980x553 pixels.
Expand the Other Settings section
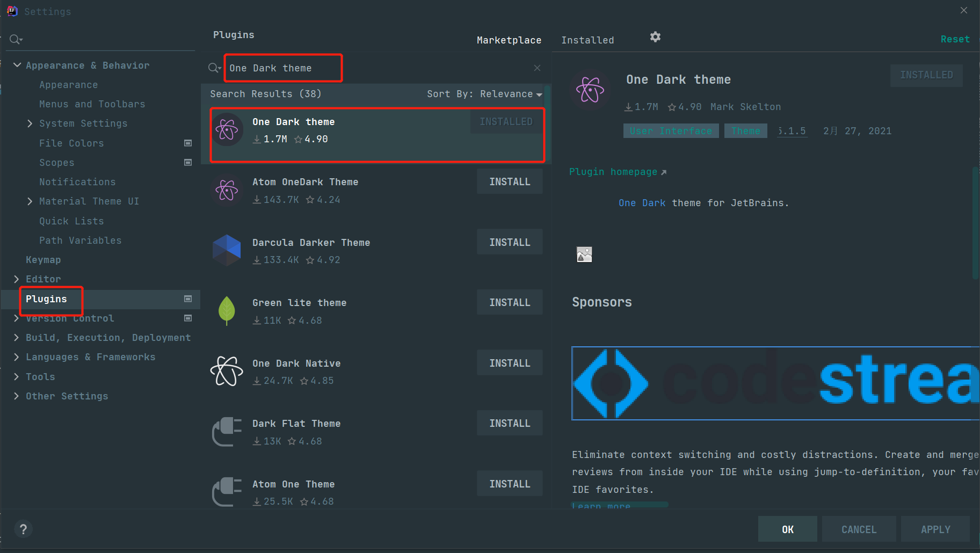17,396
